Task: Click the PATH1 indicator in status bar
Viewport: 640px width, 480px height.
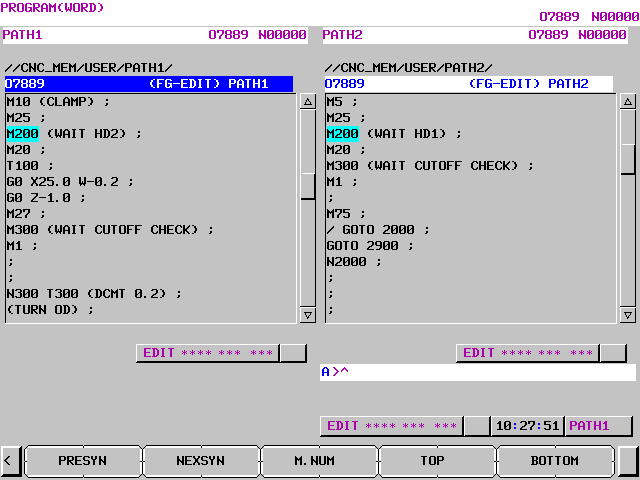Action: tap(598, 426)
